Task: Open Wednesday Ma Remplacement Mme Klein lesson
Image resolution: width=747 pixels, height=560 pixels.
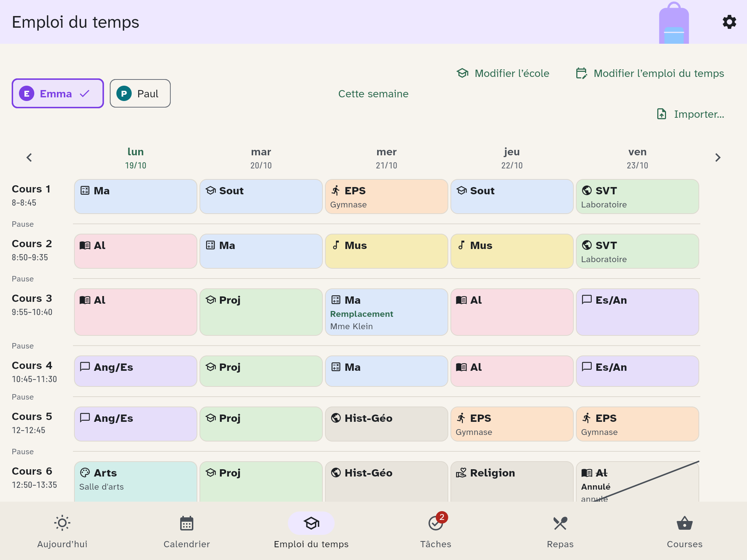Action: [x=387, y=312]
